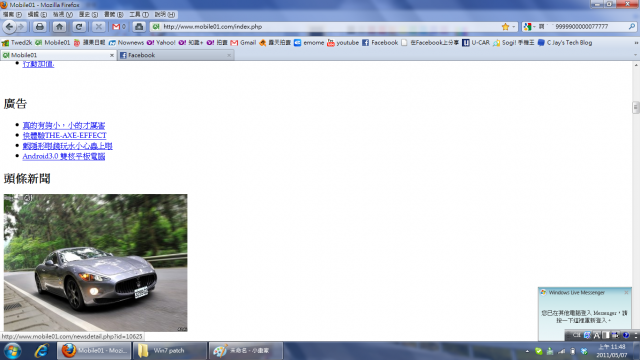Click the taskbar clock showing 11:48

click(611, 351)
